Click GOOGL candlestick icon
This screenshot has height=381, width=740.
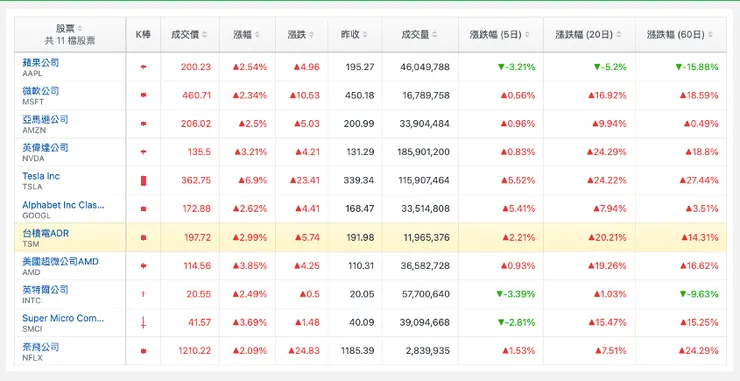(143, 209)
